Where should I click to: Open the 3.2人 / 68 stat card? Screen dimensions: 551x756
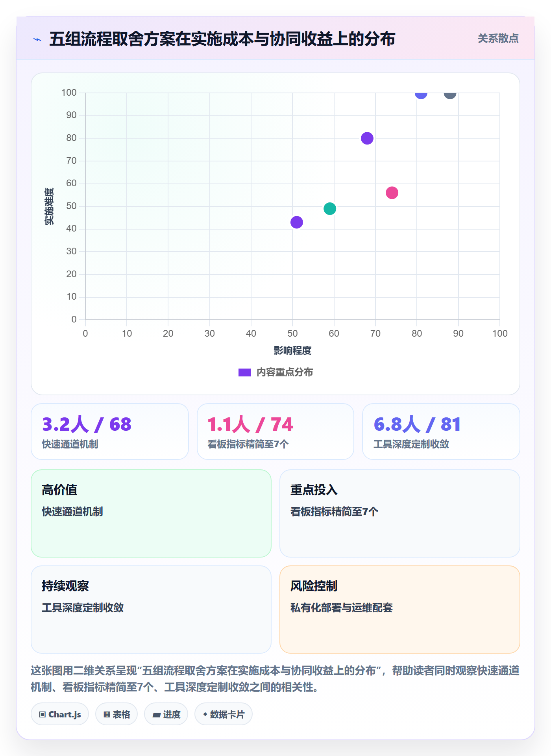coord(110,432)
